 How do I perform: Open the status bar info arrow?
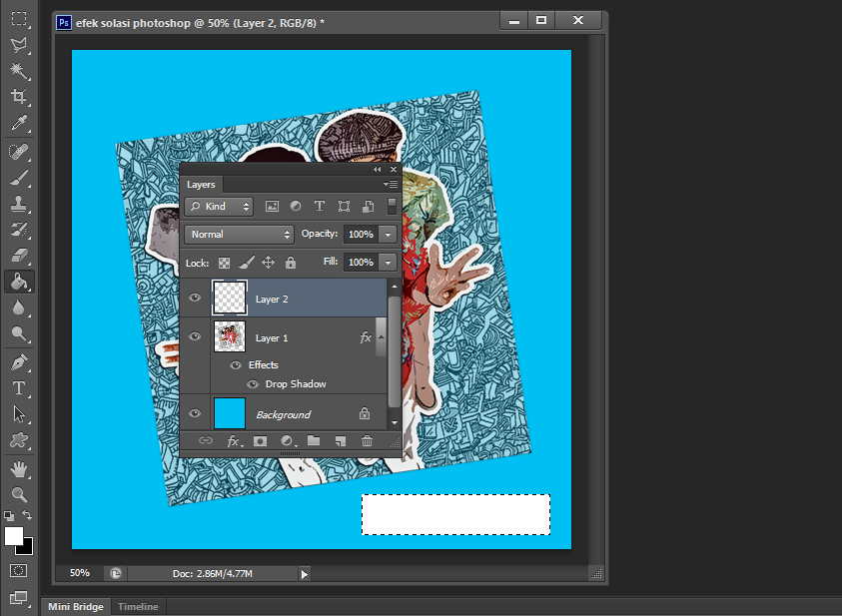tap(305, 574)
